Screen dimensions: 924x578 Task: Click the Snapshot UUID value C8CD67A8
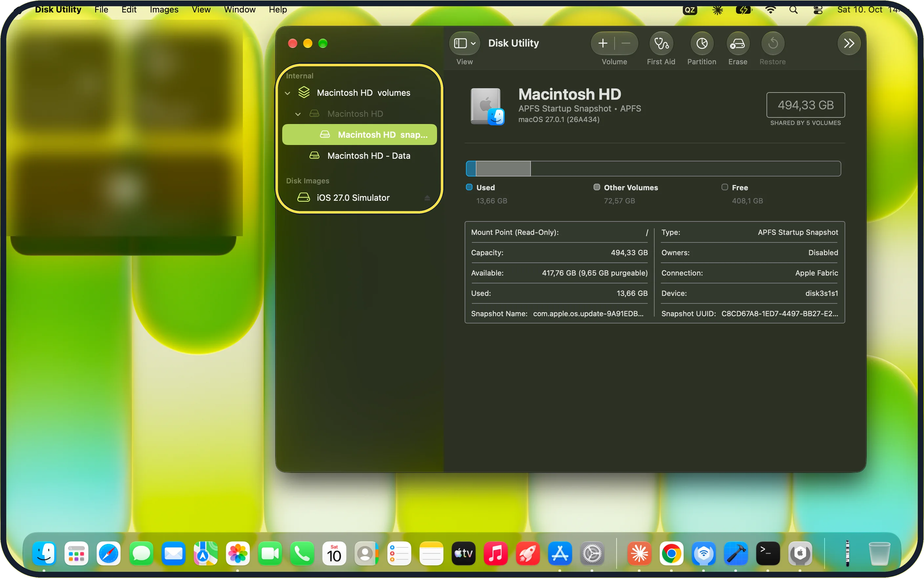(x=780, y=314)
